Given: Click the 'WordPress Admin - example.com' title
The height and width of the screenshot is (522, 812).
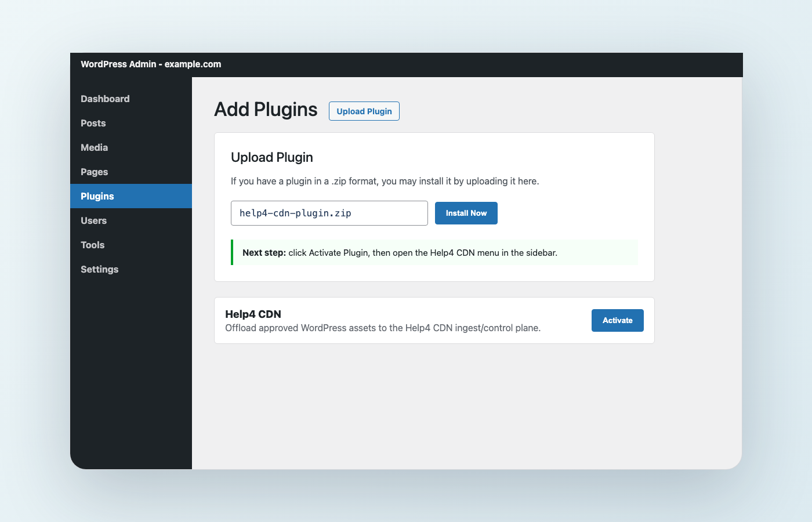Looking at the screenshot, I should 151,64.
